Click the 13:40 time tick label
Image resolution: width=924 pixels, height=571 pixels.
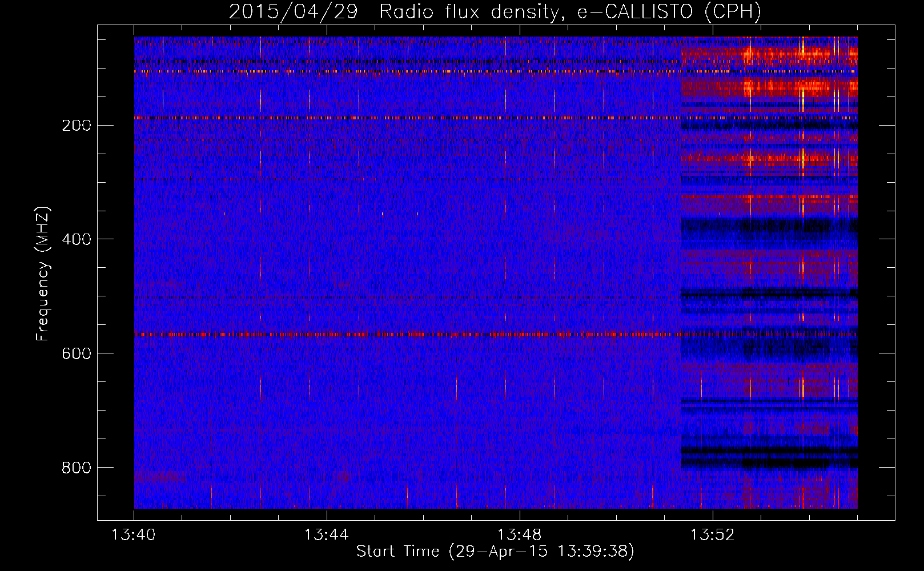pyautogui.click(x=134, y=535)
